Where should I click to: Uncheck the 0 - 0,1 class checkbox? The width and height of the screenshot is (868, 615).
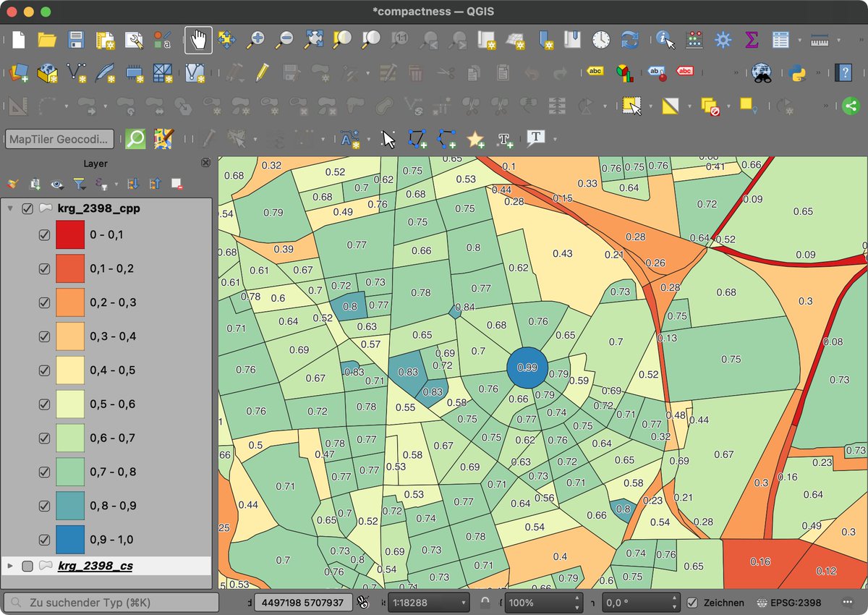click(44, 235)
